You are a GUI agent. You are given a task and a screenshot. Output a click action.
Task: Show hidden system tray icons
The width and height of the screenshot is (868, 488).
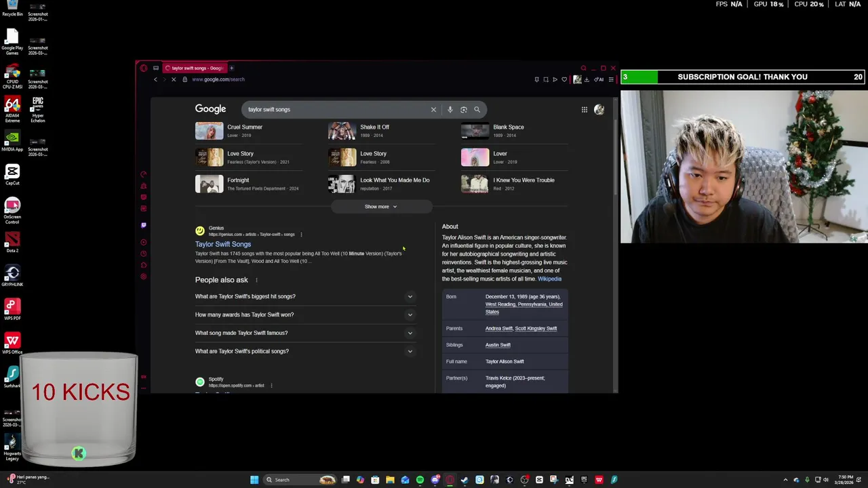(786, 480)
